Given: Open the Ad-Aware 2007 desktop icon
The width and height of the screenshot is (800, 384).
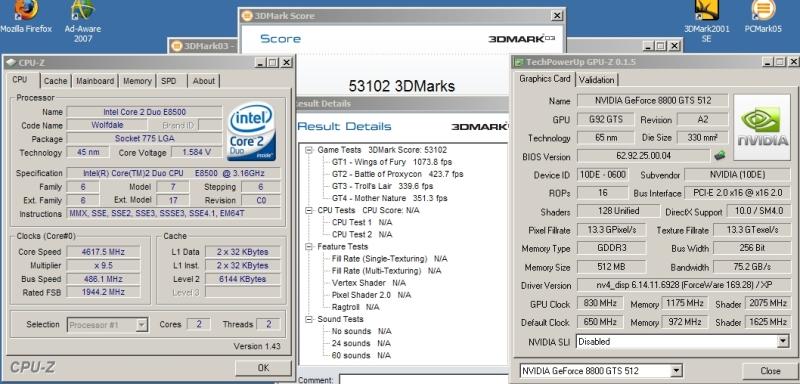Looking at the screenshot, I should pyautogui.click(x=83, y=20).
